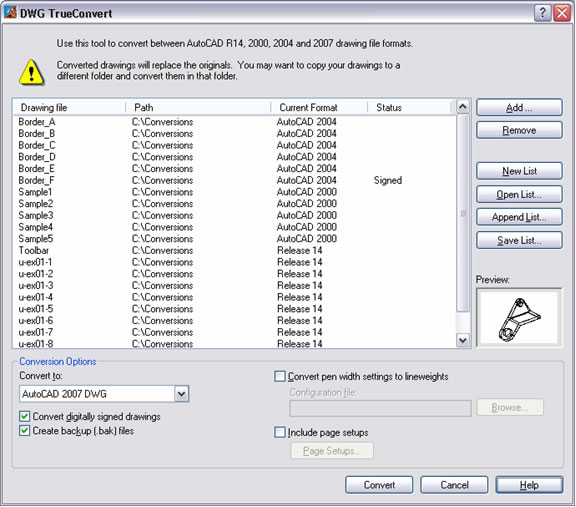This screenshot has height=507, width=576.
Task: Save List... to file
Action: [x=519, y=241]
